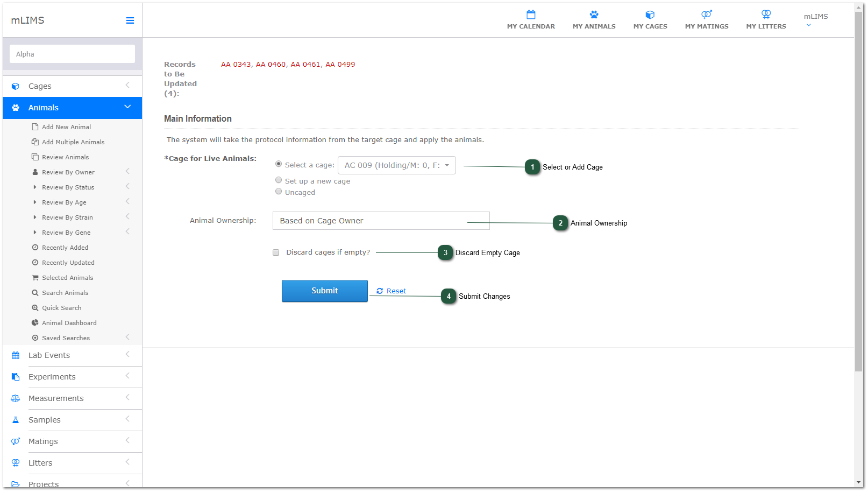Click the Review By Owner person icon

[x=35, y=172]
